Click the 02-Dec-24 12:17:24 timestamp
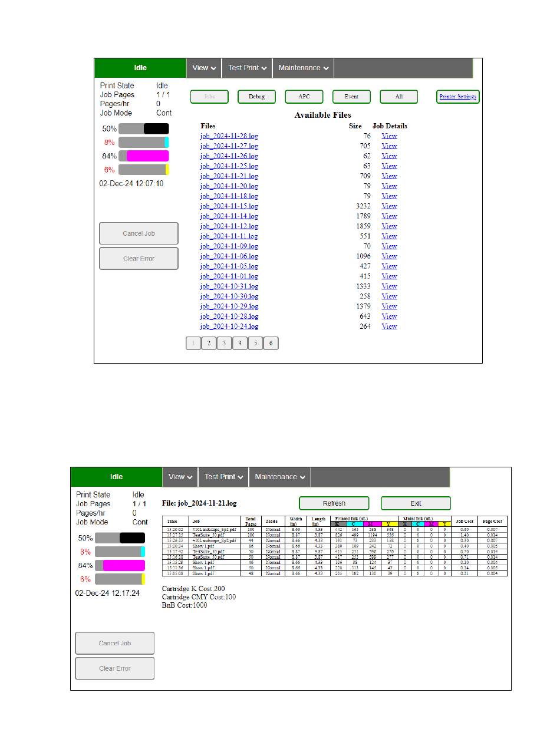560x752 pixels. [x=107, y=593]
